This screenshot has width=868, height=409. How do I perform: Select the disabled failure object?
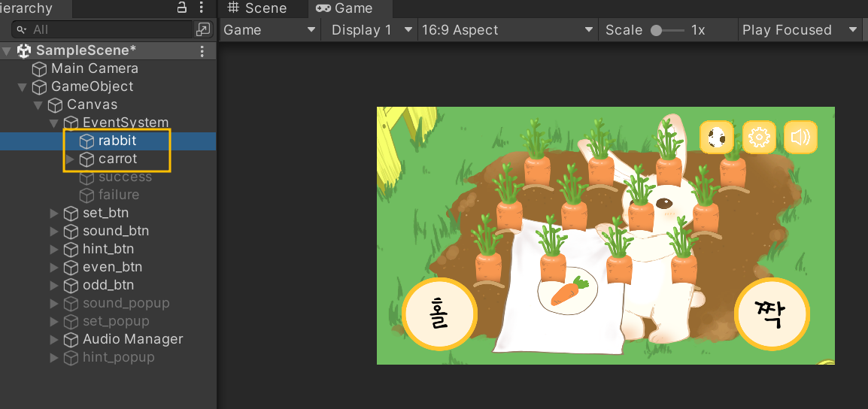click(118, 195)
